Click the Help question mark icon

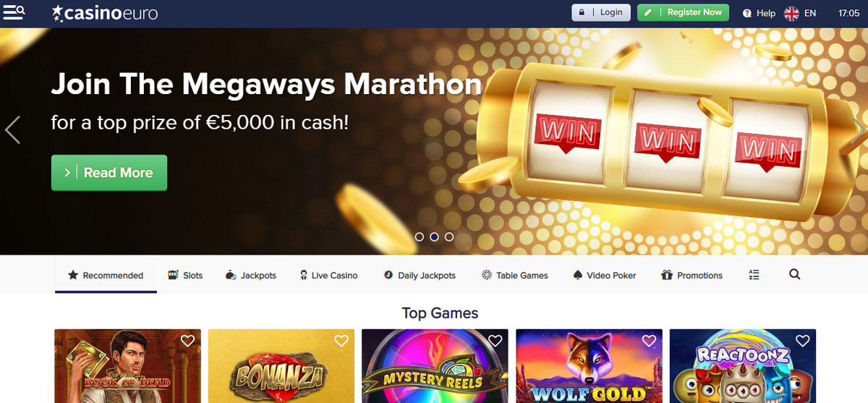(747, 13)
